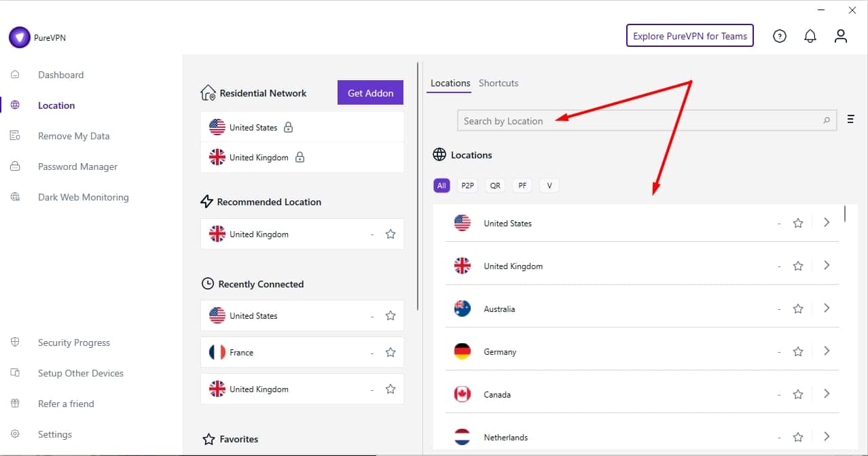
Task: Select the QR filter
Action: [x=496, y=186]
